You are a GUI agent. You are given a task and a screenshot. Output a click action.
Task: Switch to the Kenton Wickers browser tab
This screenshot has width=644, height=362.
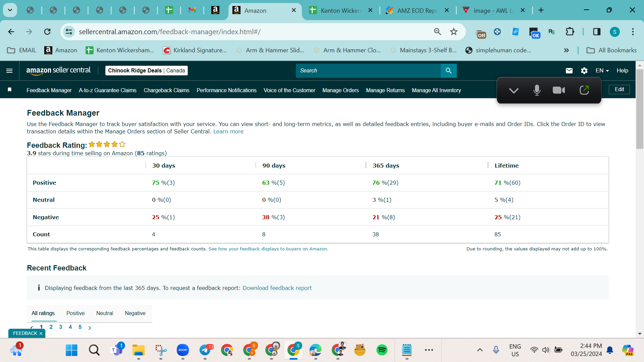341,11
